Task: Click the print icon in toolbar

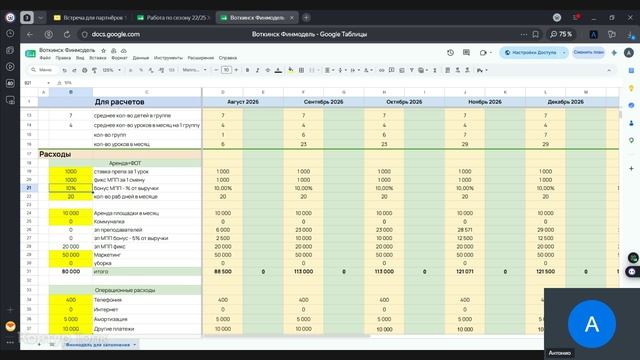Action: (x=84, y=70)
